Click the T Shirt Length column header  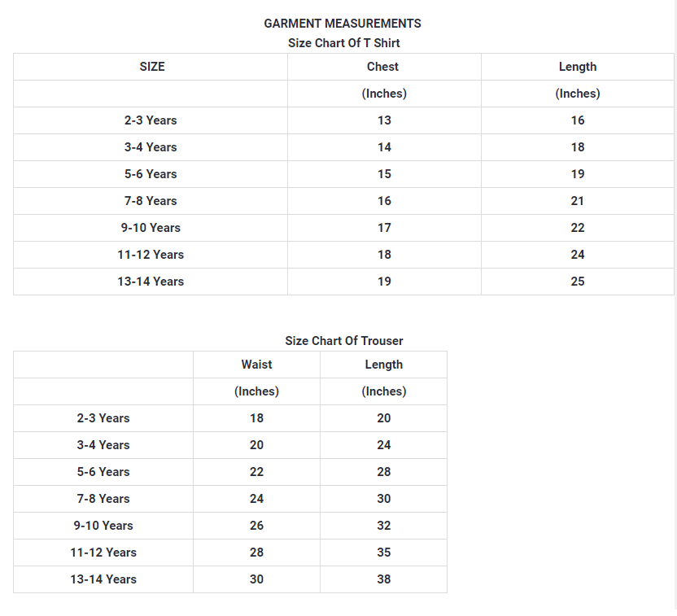578,67
